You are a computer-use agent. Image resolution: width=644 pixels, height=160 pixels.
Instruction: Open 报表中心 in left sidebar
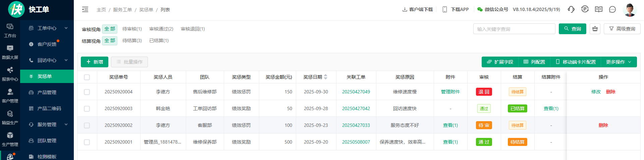(x=10, y=74)
